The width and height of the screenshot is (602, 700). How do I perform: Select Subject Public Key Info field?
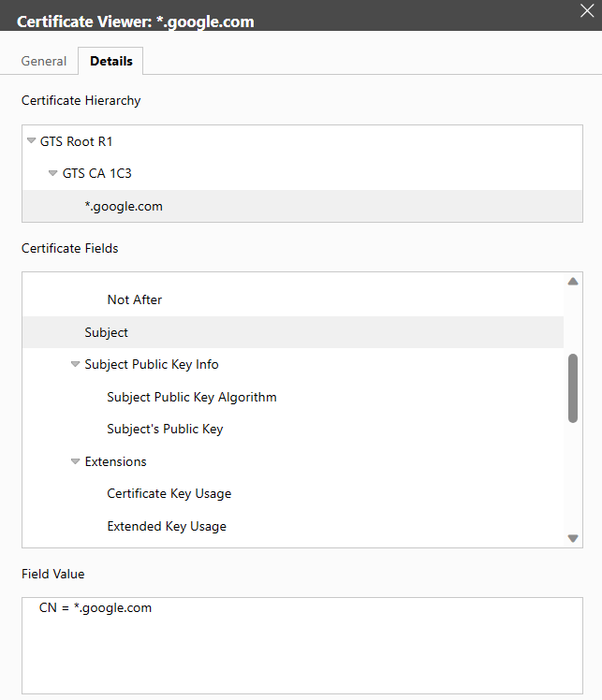coord(152,365)
